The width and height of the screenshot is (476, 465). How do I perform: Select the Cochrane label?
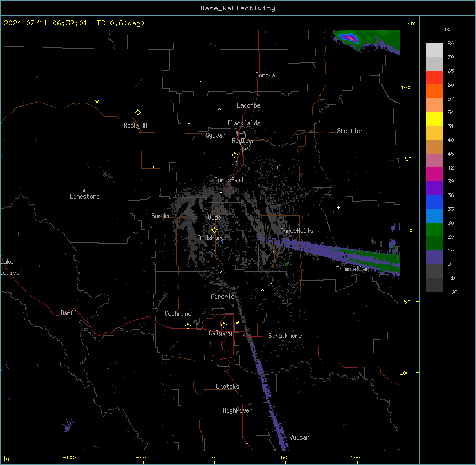[x=178, y=314]
